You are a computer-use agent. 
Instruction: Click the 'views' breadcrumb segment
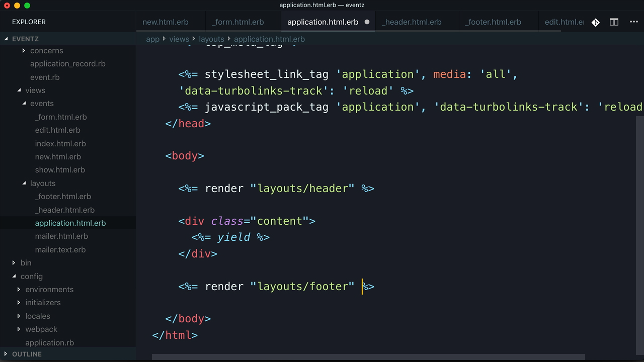pos(179,39)
